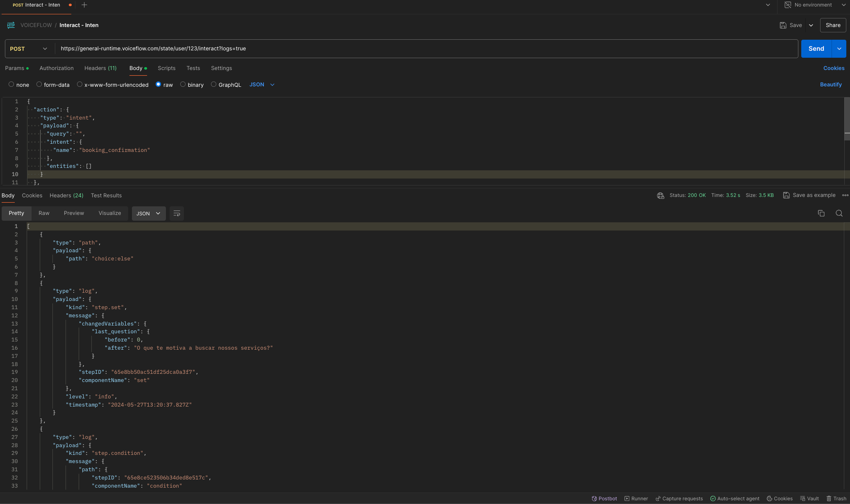Expand the Save options chevron

[811, 25]
